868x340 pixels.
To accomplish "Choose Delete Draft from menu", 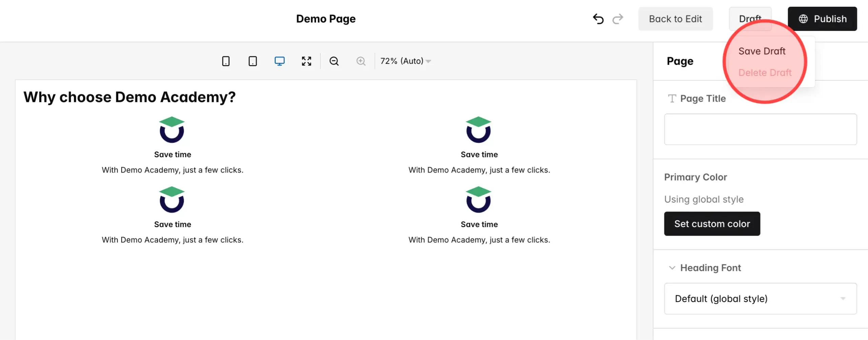I will pos(765,73).
